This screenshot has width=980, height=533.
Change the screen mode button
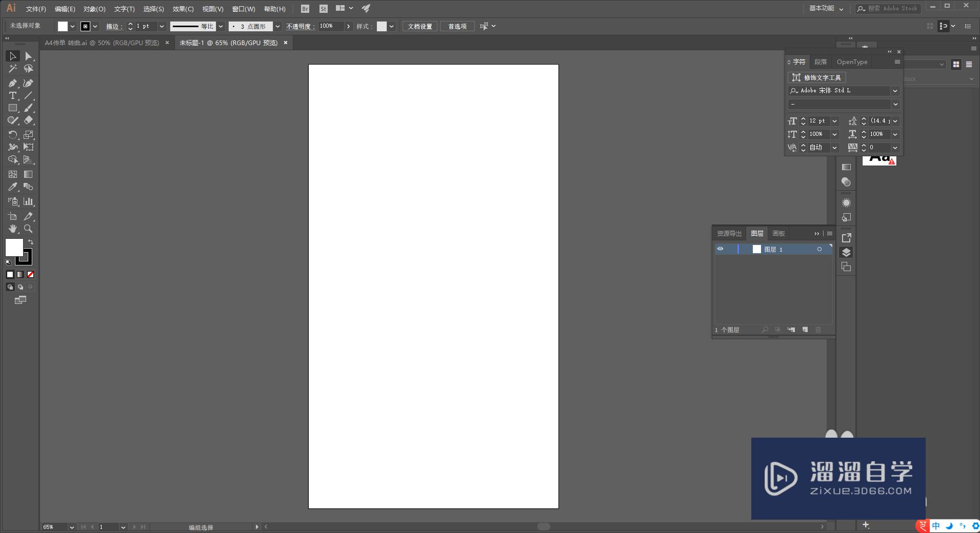coord(21,300)
